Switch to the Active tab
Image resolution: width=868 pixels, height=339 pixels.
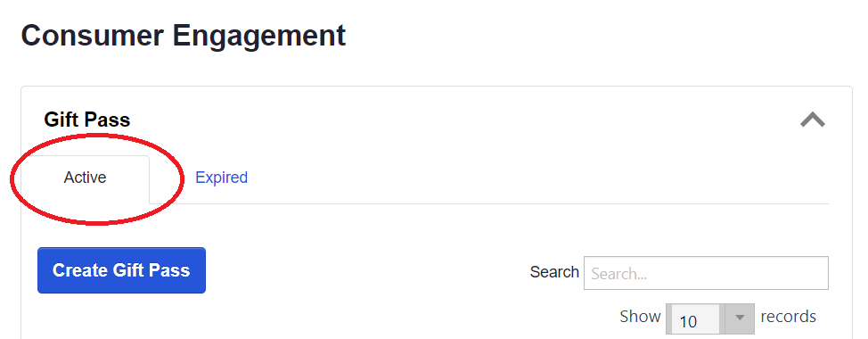pos(86,178)
